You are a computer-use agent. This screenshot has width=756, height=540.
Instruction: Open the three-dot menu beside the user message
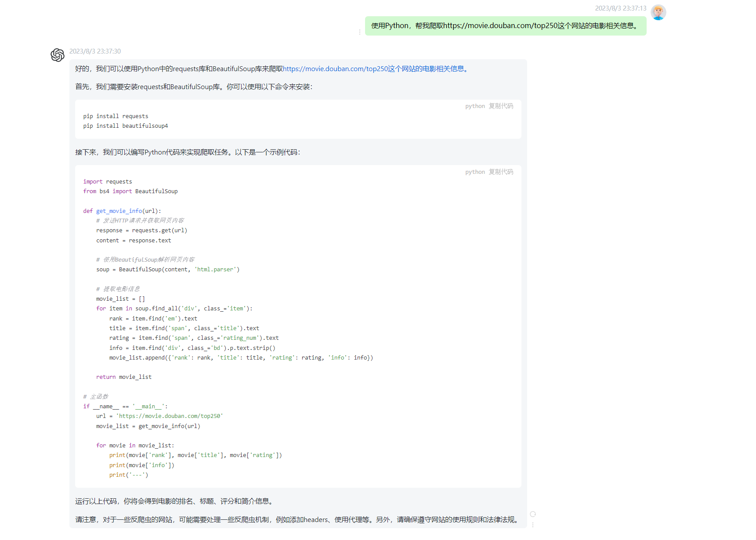[360, 32]
